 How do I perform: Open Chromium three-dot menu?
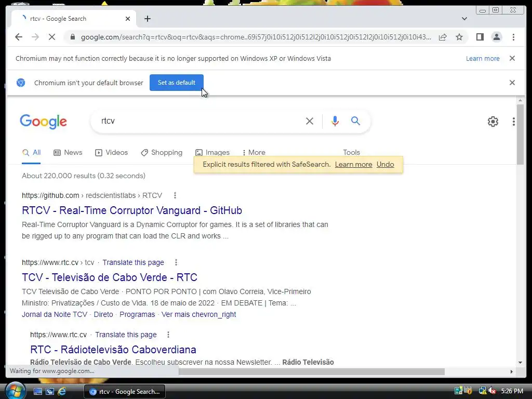(513, 37)
